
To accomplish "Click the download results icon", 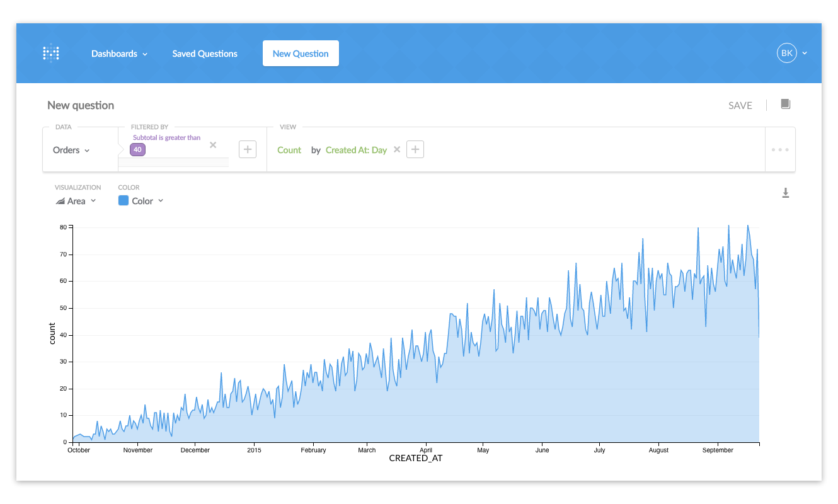I will coord(785,193).
